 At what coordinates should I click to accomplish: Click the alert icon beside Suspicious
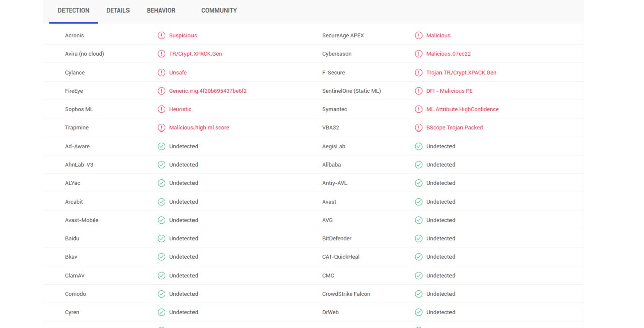(161, 35)
